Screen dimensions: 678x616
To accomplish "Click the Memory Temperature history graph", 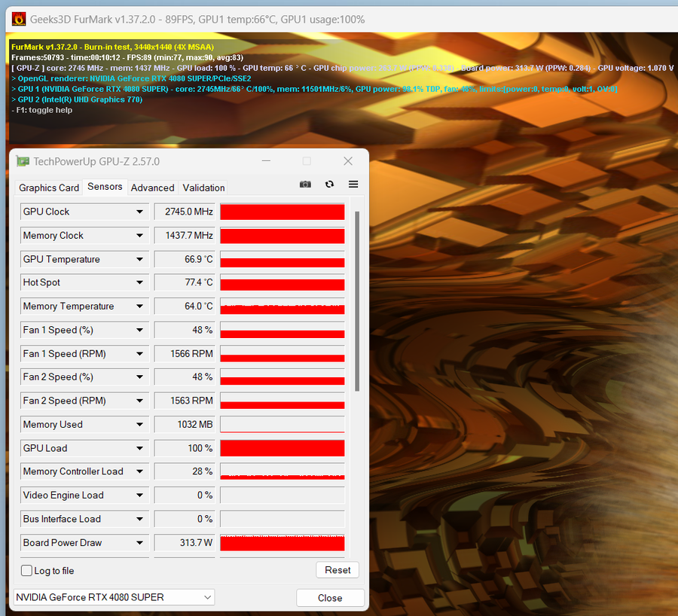I will [282, 306].
